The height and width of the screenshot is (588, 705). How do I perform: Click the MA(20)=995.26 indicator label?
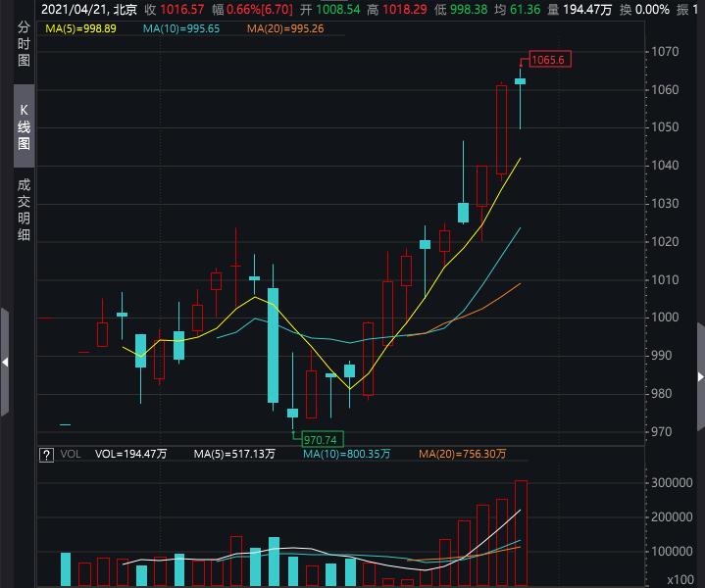pos(285,28)
